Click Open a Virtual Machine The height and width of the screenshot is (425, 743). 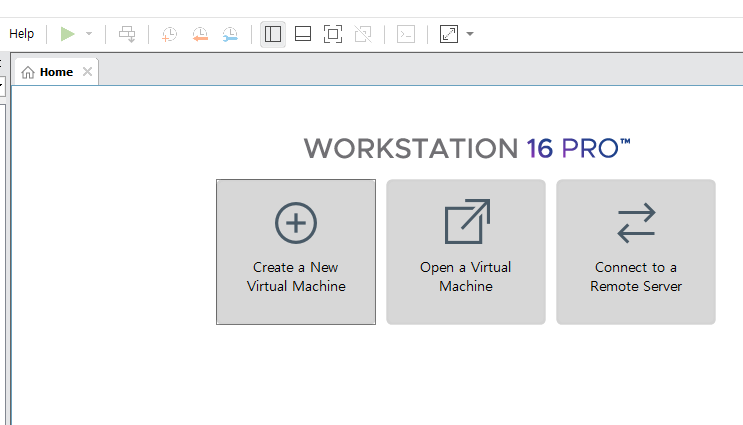click(466, 252)
